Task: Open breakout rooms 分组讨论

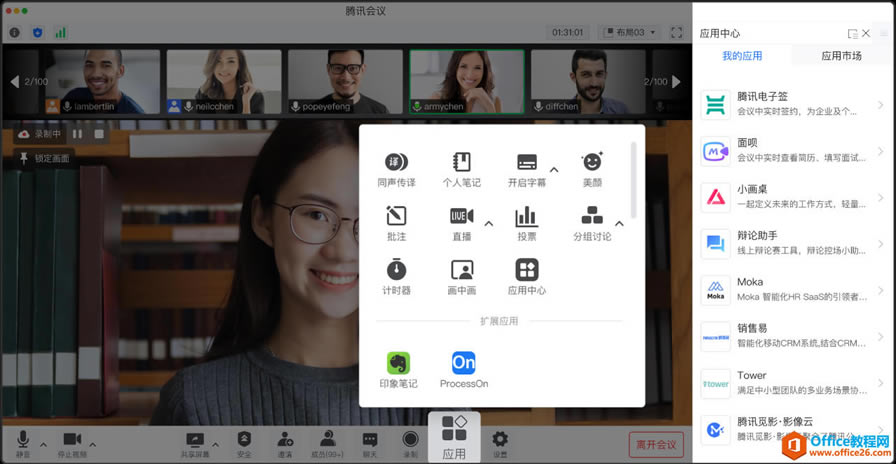Action: pyautogui.click(x=592, y=223)
